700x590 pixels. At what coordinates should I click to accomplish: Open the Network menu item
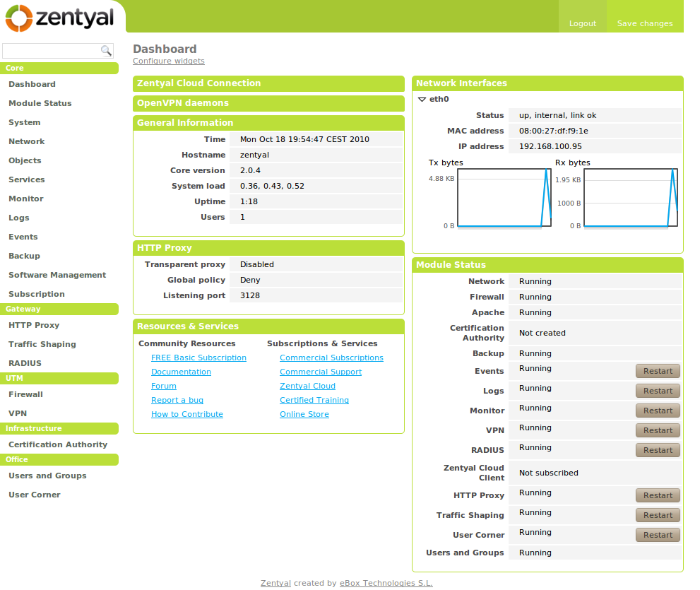[x=27, y=141]
